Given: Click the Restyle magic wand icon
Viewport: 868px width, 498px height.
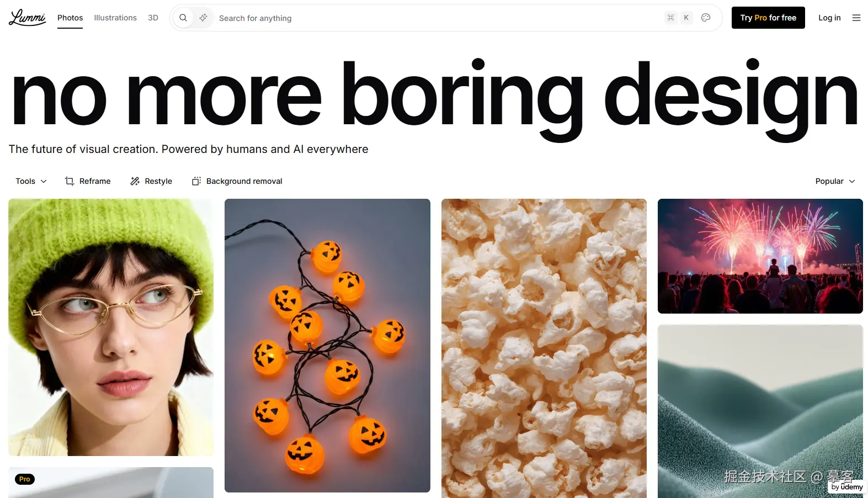Looking at the screenshot, I should pyautogui.click(x=135, y=181).
